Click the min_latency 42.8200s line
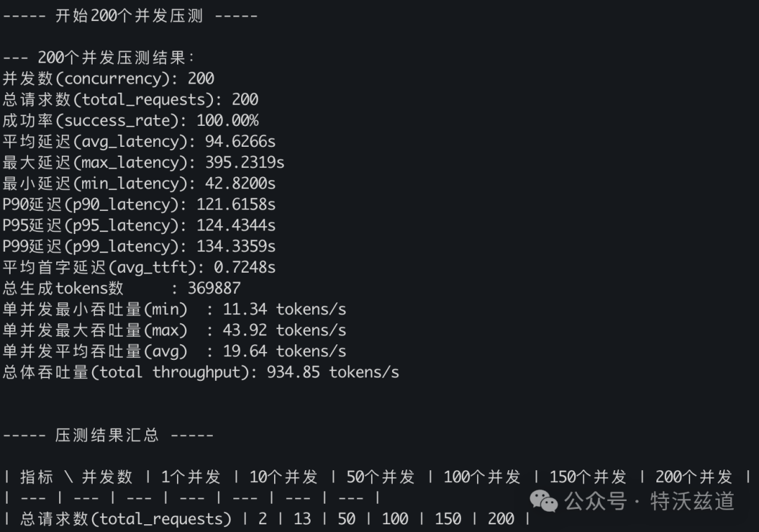759x532 pixels. pyautogui.click(x=139, y=184)
